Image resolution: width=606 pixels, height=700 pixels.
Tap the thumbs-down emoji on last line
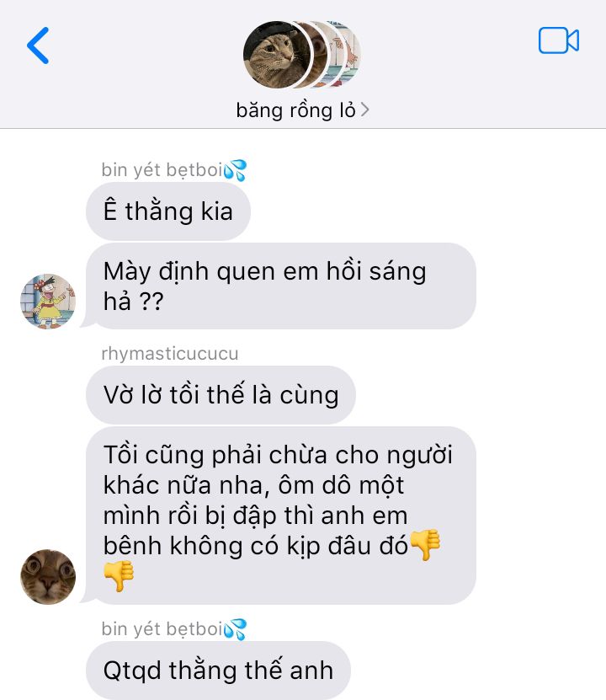pyautogui.click(x=119, y=576)
